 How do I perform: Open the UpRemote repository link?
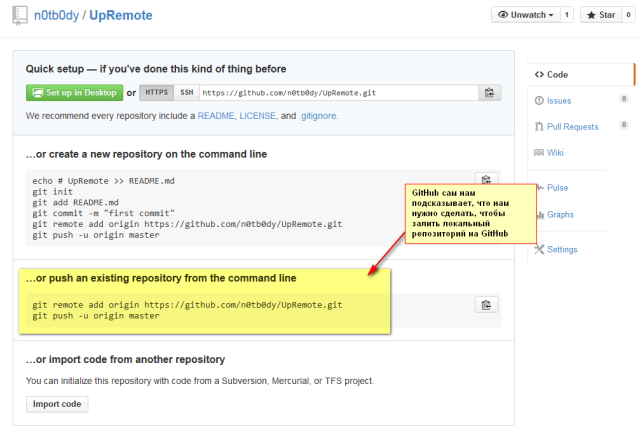pos(121,16)
